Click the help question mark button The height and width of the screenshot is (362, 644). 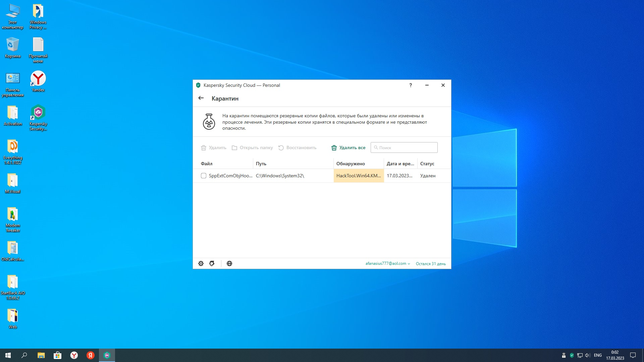(411, 85)
